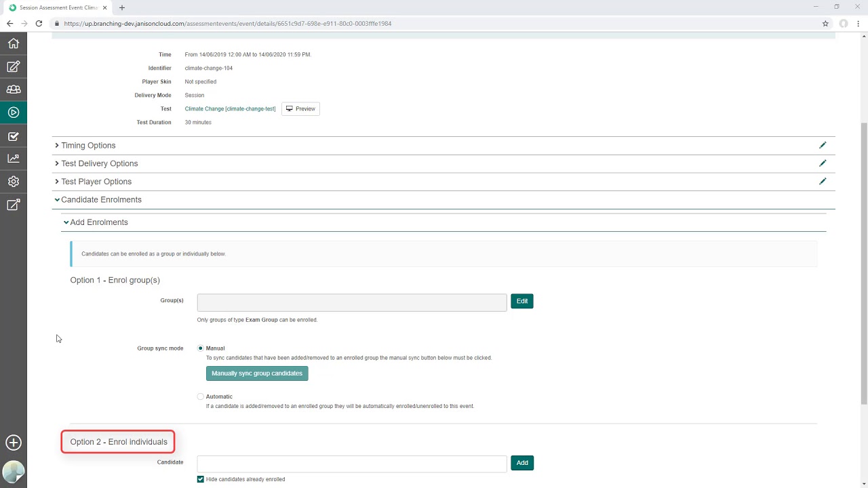Click the plus circle icon in sidebar
Screen dimensions: 868x488
14,443
